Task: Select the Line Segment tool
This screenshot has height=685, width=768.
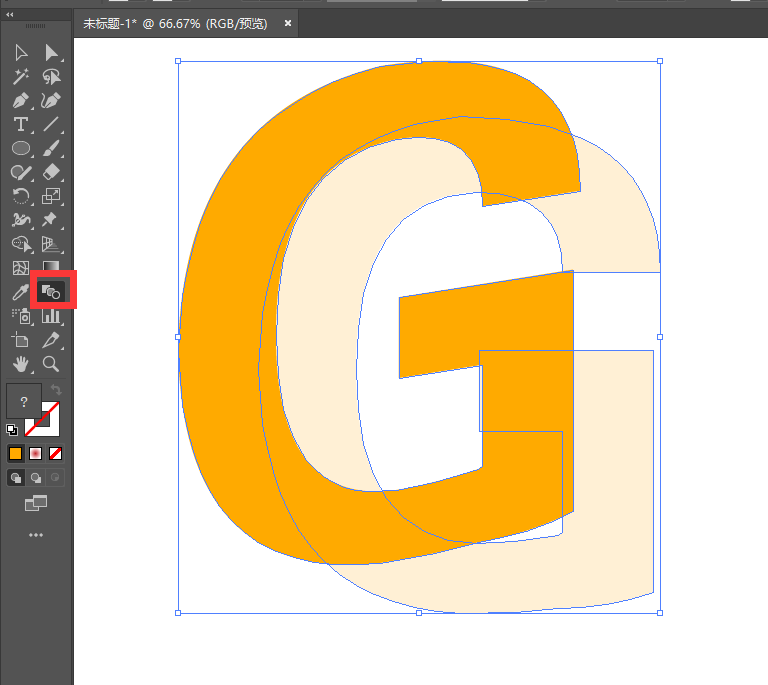Action: point(51,124)
